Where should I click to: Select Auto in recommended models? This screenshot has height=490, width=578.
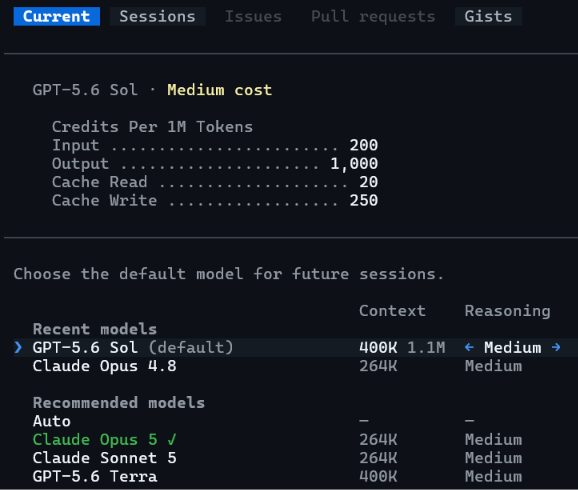(x=296, y=421)
